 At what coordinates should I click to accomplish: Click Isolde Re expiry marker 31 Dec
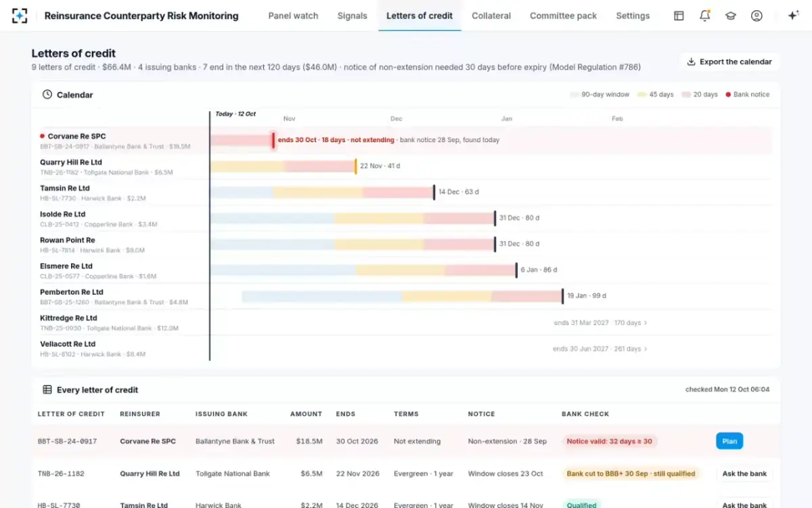[x=495, y=218]
